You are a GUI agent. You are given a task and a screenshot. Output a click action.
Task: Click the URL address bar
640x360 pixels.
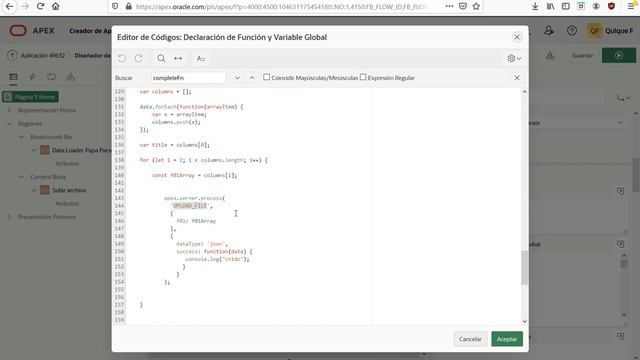pos(281,7)
